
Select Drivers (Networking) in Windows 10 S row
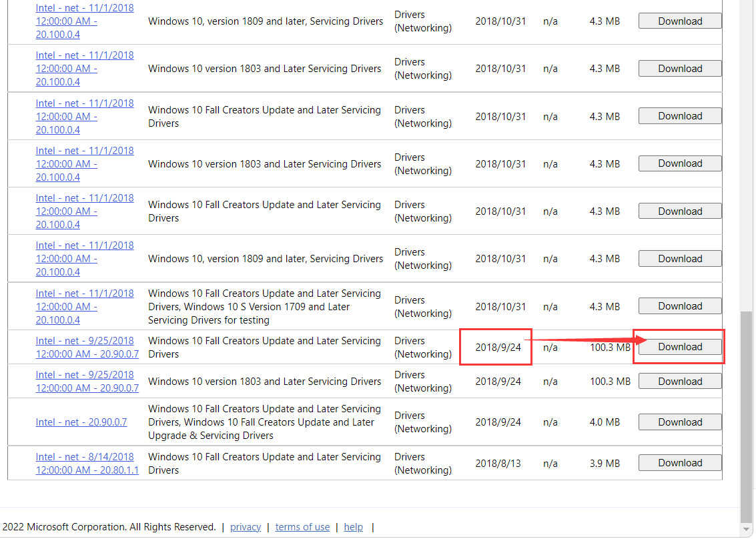point(423,307)
